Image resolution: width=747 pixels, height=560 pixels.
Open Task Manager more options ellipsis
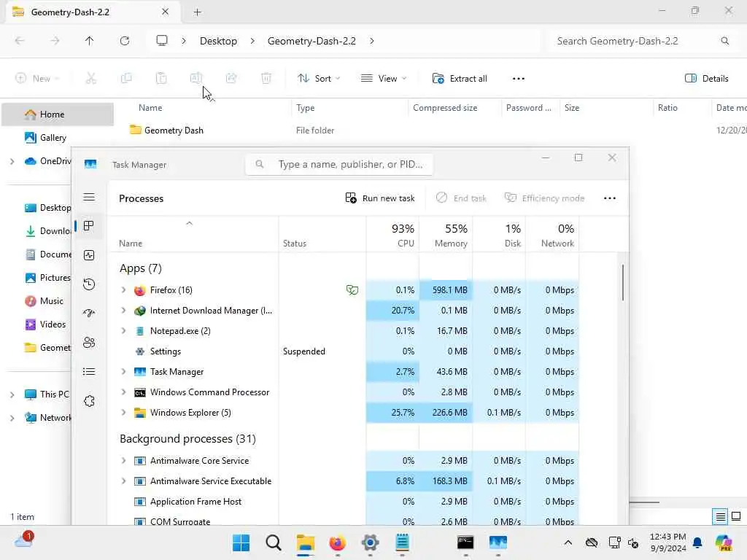tap(610, 198)
